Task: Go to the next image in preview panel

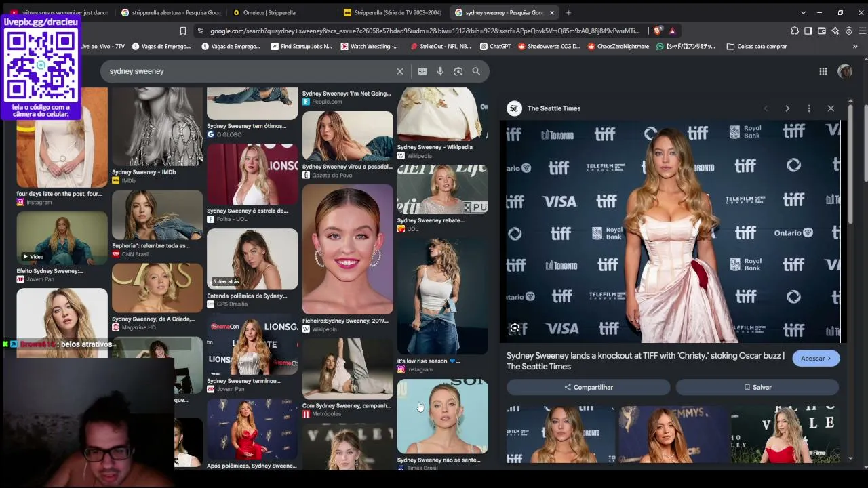Action: [x=787, y=108]
